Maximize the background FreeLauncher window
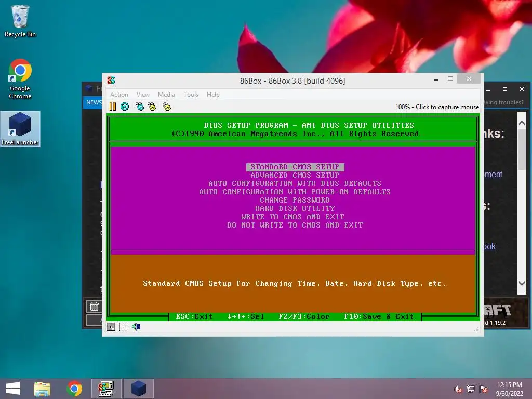 pos(505,89)
